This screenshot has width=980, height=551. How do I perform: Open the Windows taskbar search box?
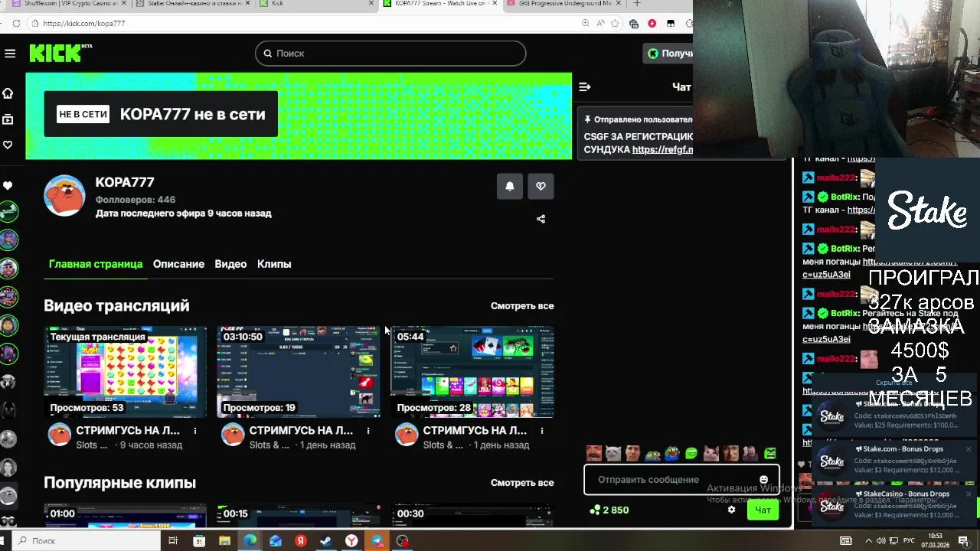pyautogui.click(x=84, y=541)
